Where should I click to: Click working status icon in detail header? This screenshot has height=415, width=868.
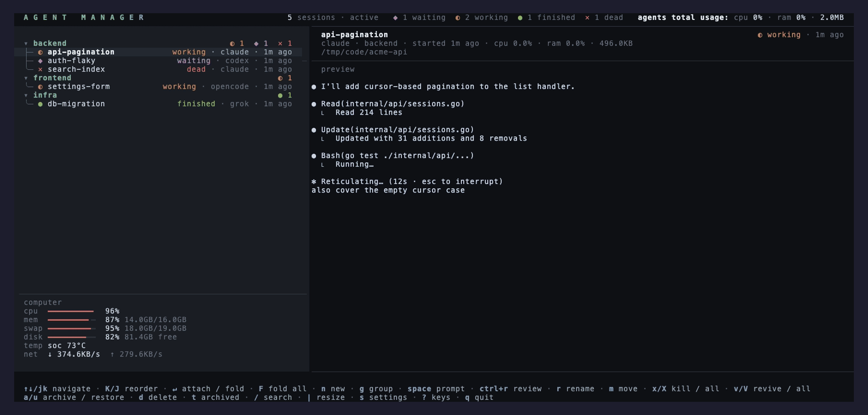click(760, 35)
